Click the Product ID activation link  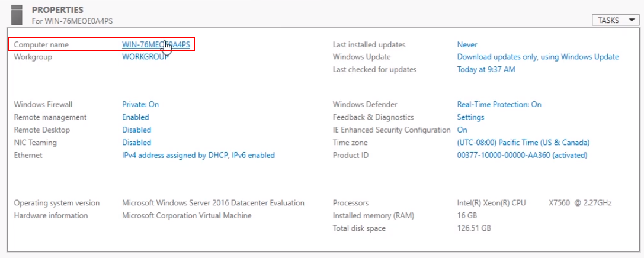click(x=522, y=155)
